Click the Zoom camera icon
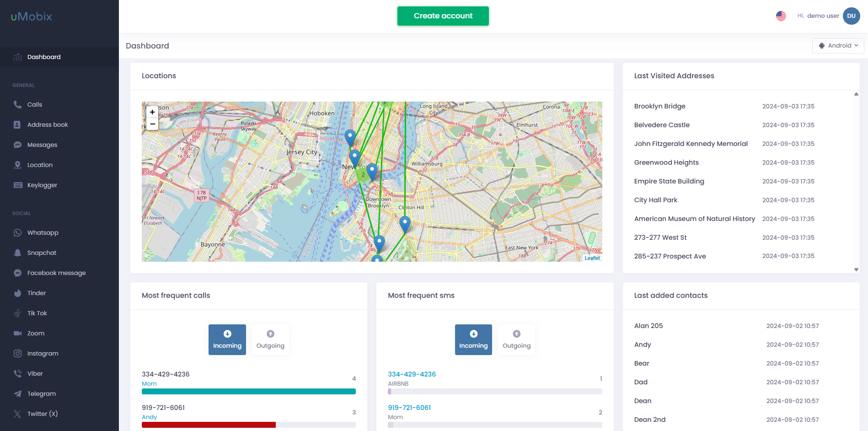 pyautogui.click(x=17, y=333)
